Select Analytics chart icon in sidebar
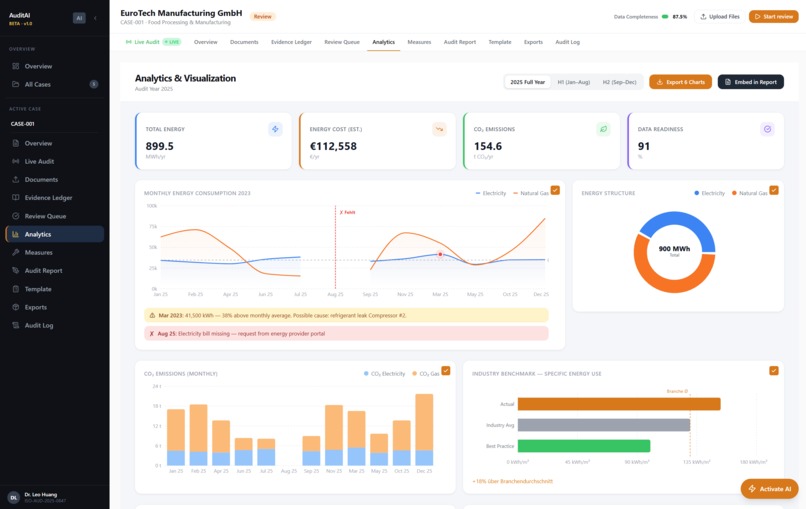The height and width of the screenshot is (509, 806). 15,234
